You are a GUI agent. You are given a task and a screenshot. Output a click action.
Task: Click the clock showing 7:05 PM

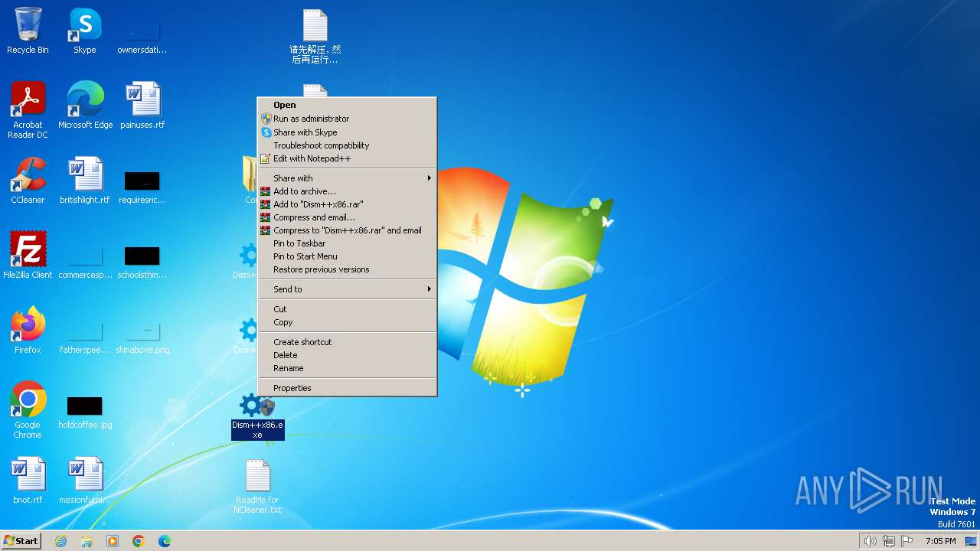940,541
